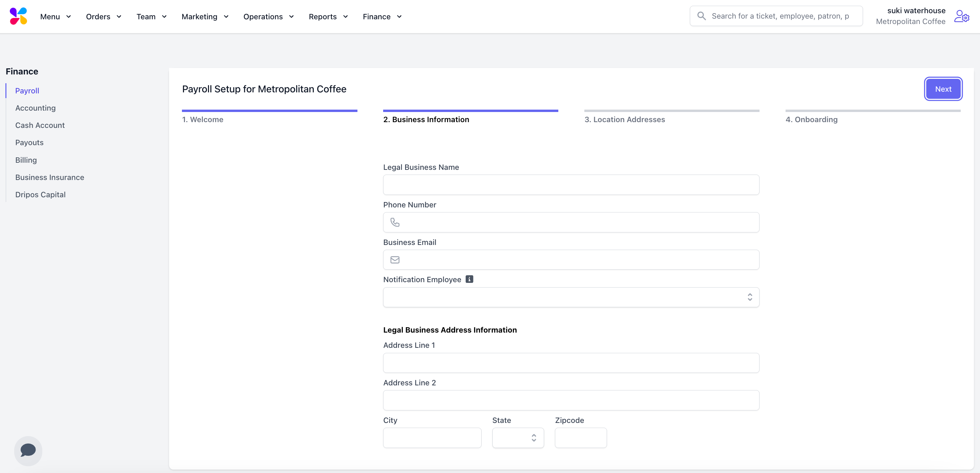Return to the Welcome step
980x473 pixels.
(x=202, y=119)
